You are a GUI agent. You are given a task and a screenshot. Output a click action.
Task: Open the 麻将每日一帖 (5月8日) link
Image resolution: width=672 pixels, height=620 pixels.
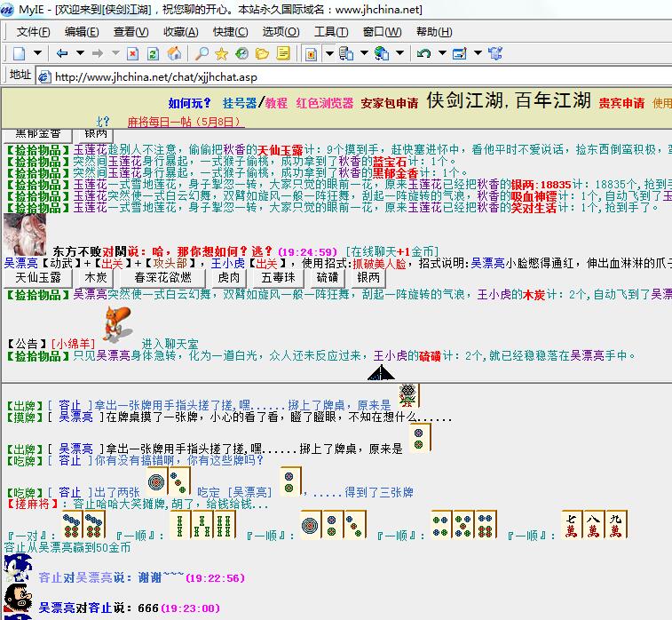[186, 122]
